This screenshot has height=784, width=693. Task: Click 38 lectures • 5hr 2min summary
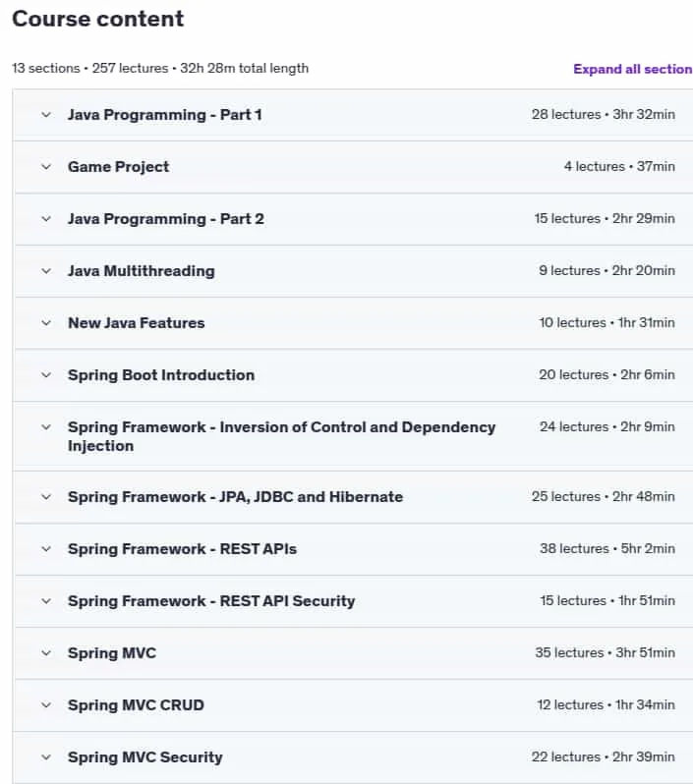pyautogui.click(x=606, y=548)
